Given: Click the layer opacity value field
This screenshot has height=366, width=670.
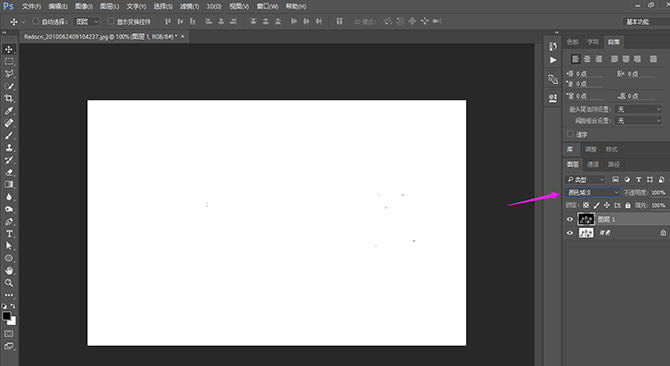Looking at the screenshot, I should click(658, 193).
